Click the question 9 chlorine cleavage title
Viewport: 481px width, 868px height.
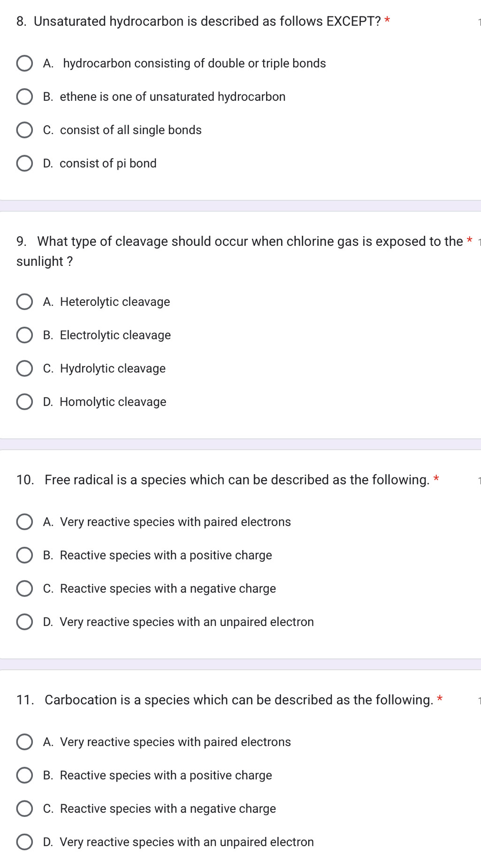click(x=239, y=242)
